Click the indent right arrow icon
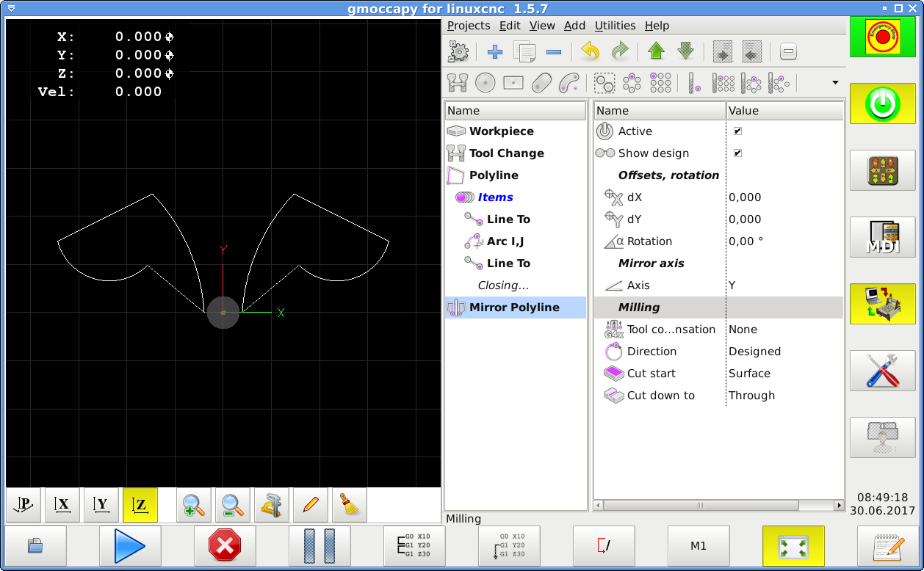 pos(723,51)
